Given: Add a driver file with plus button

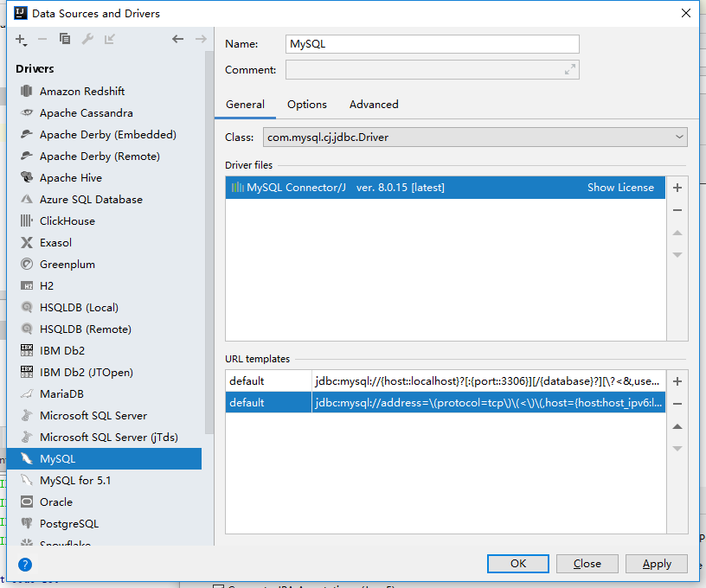Looking at the screenshot, I should pos(677,188).
